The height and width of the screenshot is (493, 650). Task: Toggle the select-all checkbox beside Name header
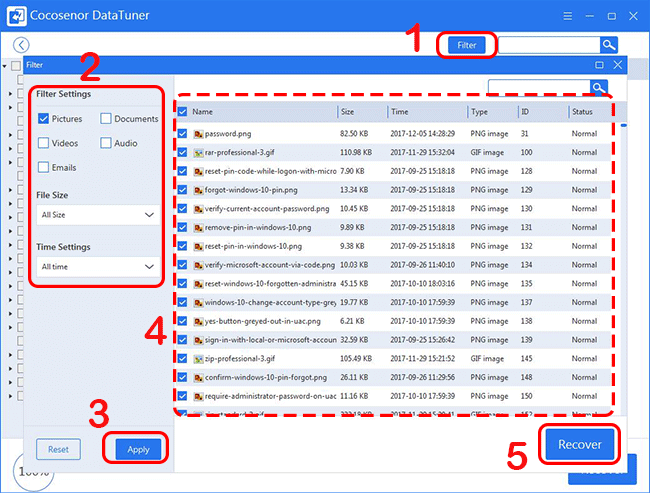coord(182,112)
